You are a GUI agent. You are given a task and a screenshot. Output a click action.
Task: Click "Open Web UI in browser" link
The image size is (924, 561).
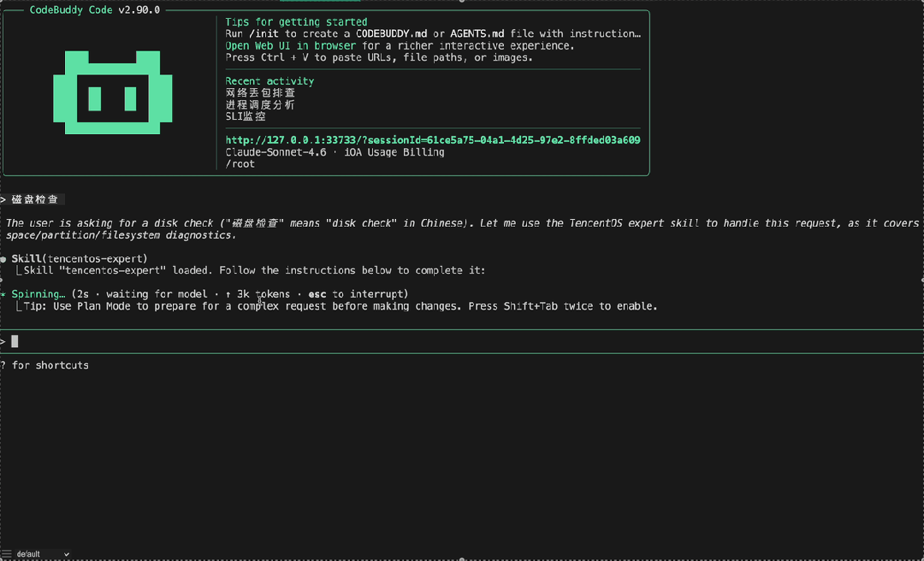coord(291,45)
